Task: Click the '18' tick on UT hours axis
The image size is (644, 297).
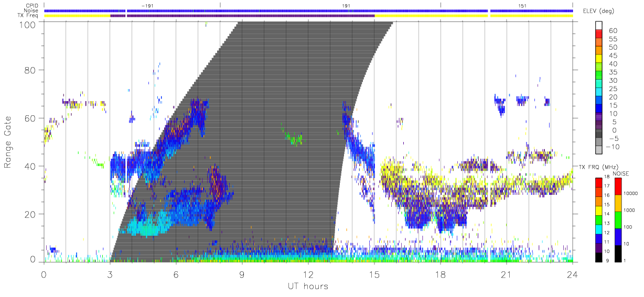Action: tap(441, 273)
